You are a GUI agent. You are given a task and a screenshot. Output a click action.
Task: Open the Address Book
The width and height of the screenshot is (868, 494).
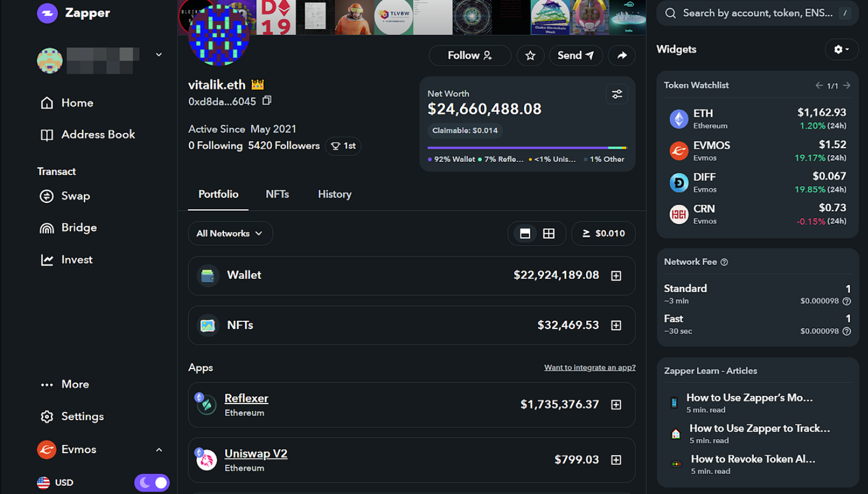[x=87, y=135]
